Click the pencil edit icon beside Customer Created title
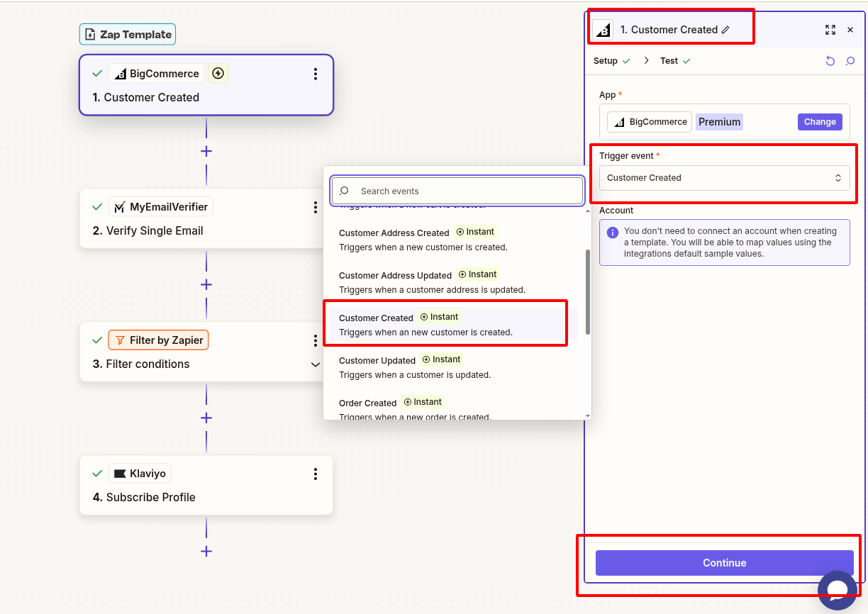The height and width of the screenshot is (614, 868). point(724,30)
